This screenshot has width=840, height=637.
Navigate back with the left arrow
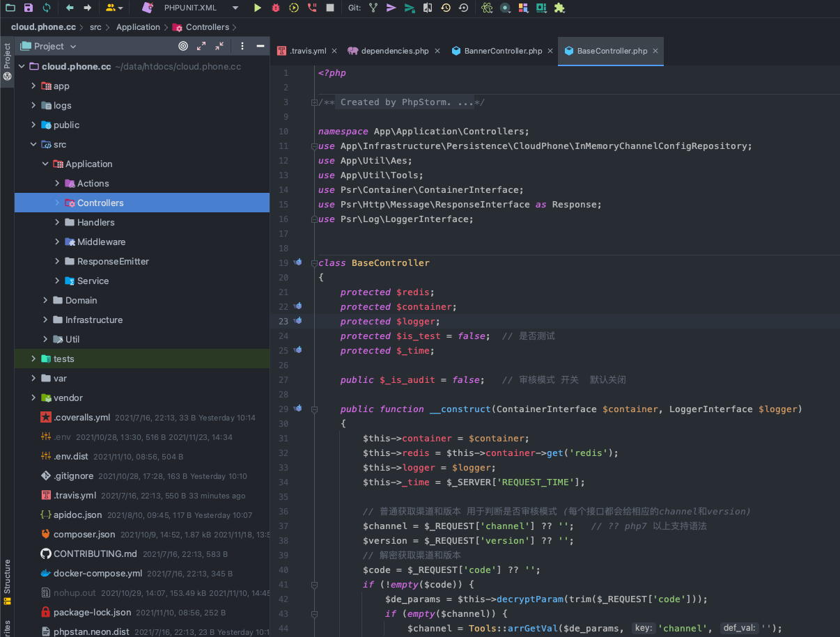click(x=70, y=8)
